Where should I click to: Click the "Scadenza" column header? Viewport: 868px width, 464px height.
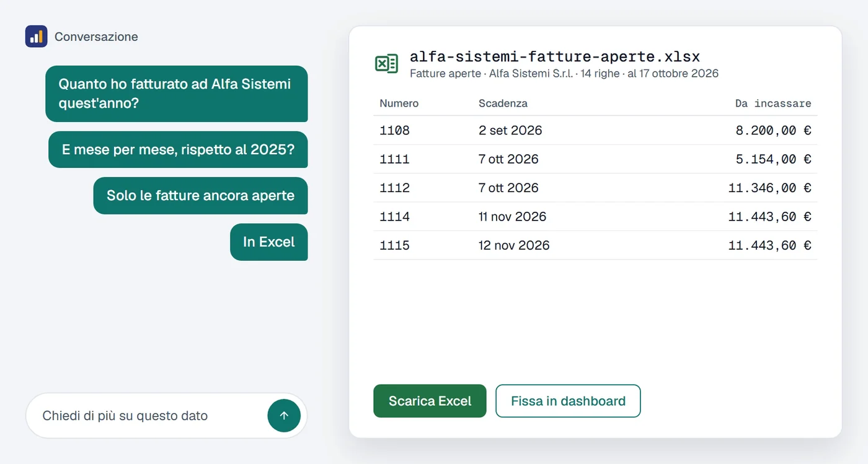click(503, 103)
